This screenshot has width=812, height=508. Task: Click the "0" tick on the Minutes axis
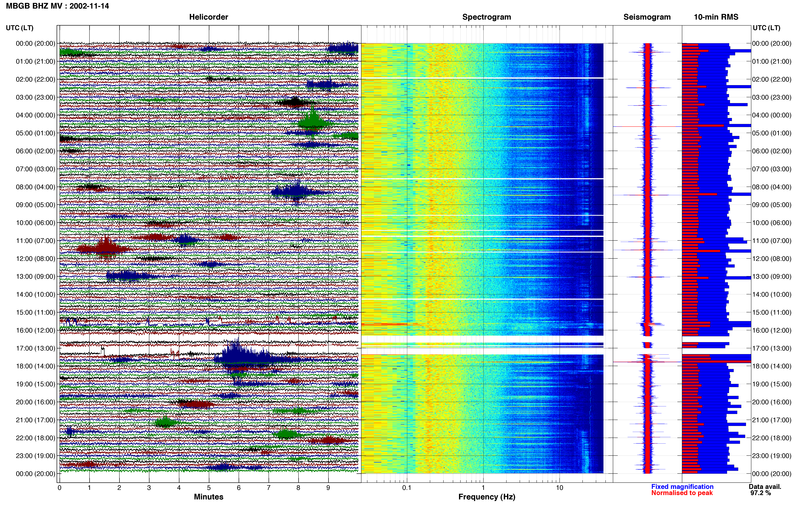59,488
